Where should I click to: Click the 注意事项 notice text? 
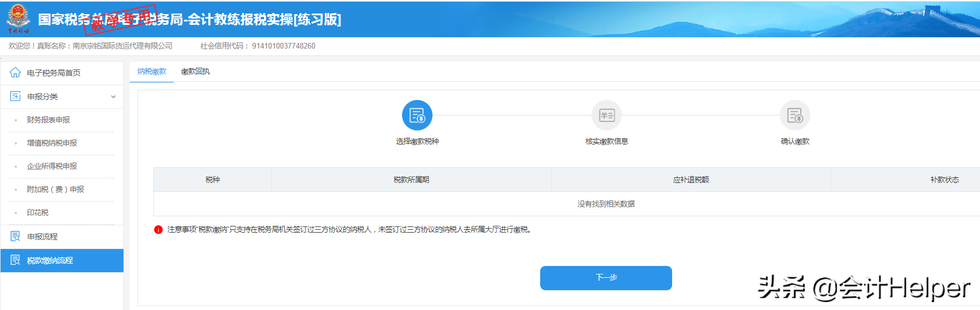pyautogui.click(x=350, y=230)
